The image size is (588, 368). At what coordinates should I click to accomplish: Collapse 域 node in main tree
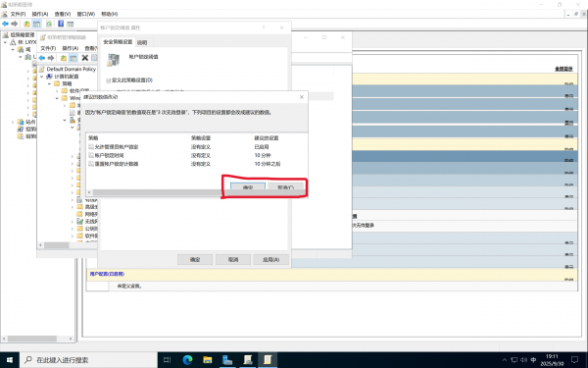tap(13, 50)
